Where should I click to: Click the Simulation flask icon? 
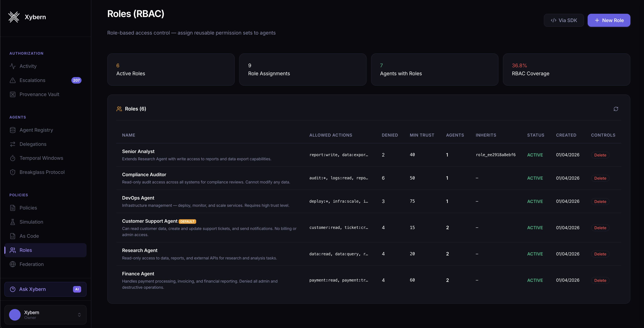(x=12, y=222)
